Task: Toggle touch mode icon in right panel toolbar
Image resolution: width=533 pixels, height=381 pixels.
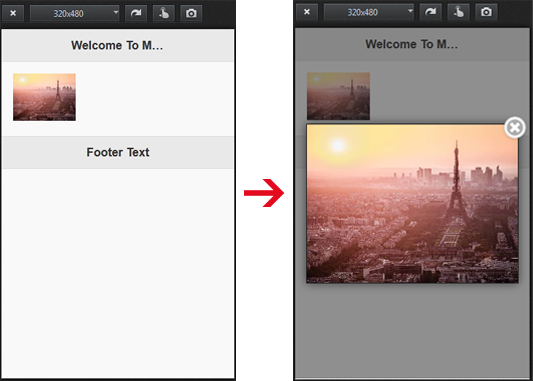Action: pos(458,12)
